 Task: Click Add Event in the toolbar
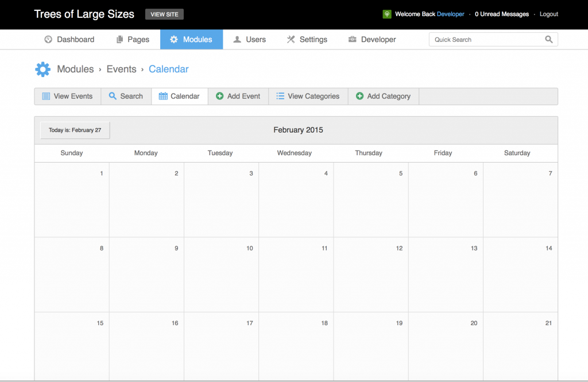pos(238,97)
